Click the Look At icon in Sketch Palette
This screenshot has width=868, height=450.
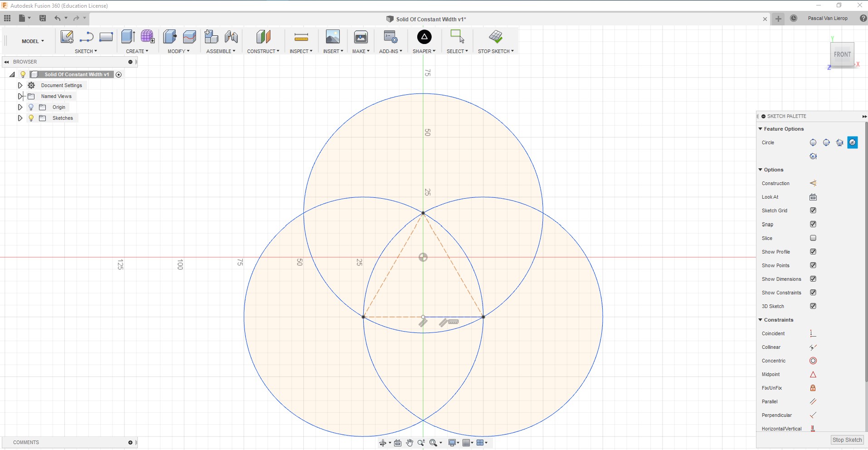click(x=813, y=197)
